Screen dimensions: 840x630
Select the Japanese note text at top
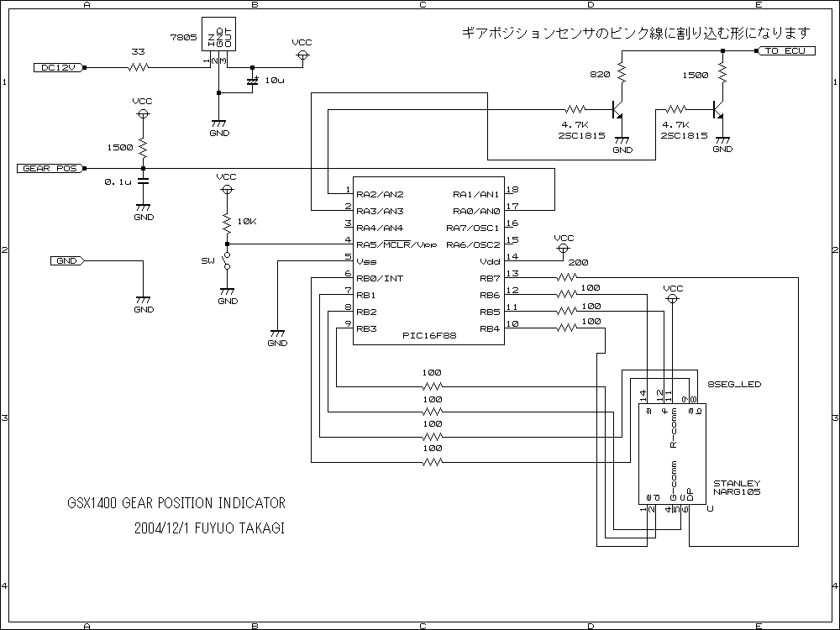pos(636,33)
